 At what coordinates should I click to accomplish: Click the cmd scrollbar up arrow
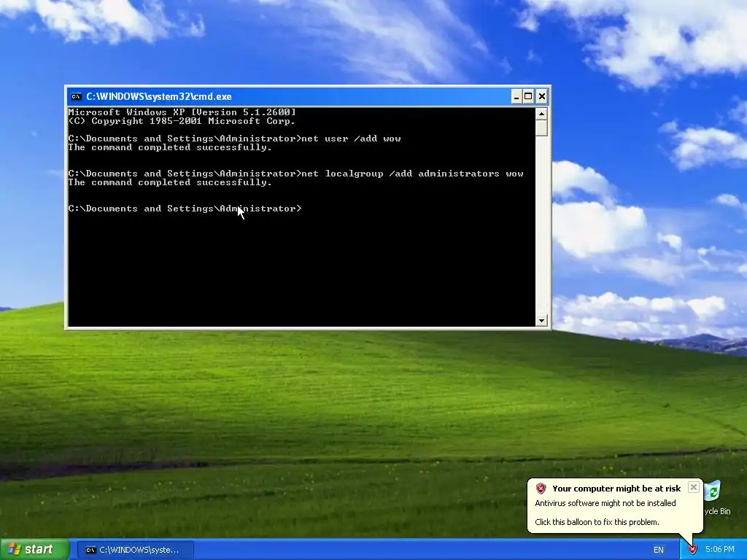pyautogui.click(x=541, y=114)
